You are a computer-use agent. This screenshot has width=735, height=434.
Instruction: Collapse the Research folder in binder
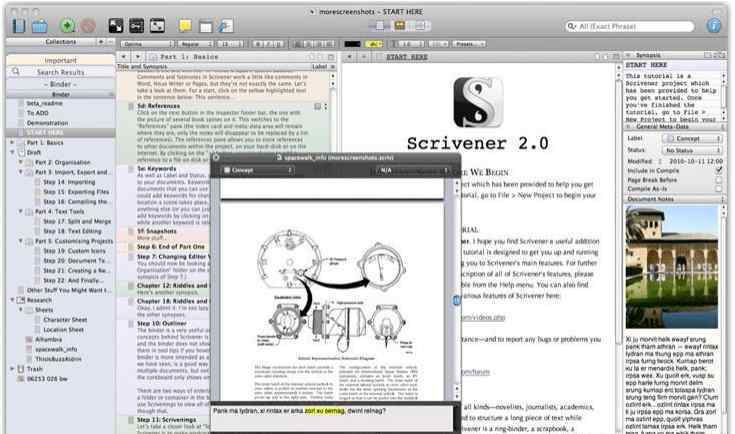[13, 300]
